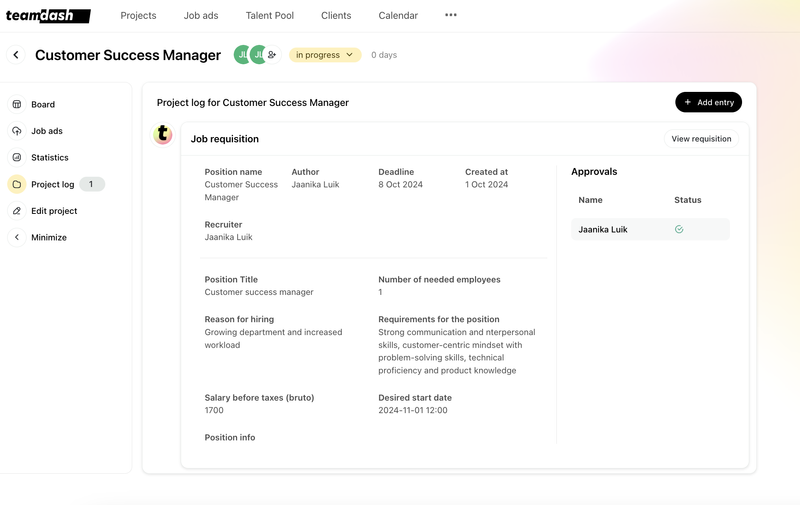Open the in progress status dropdown
The image size is (800, 505).
click(x=325, y=55)
